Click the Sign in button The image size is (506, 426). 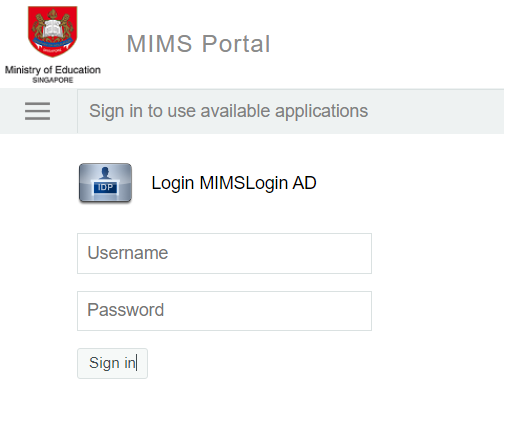pos(112,363)
